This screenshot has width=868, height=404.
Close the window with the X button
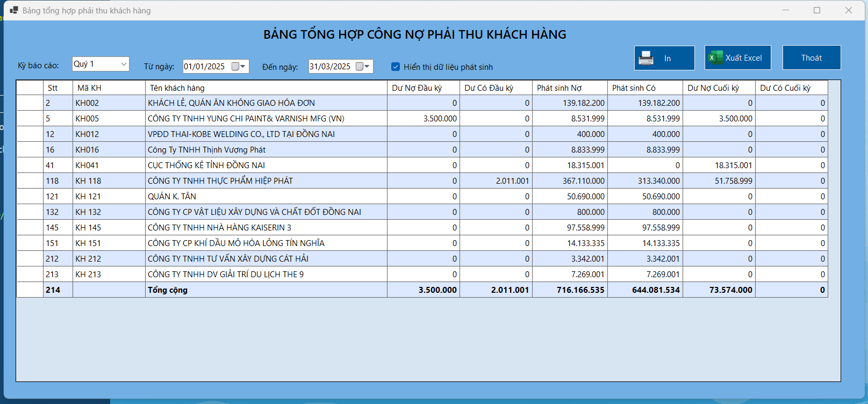(849, 10)
